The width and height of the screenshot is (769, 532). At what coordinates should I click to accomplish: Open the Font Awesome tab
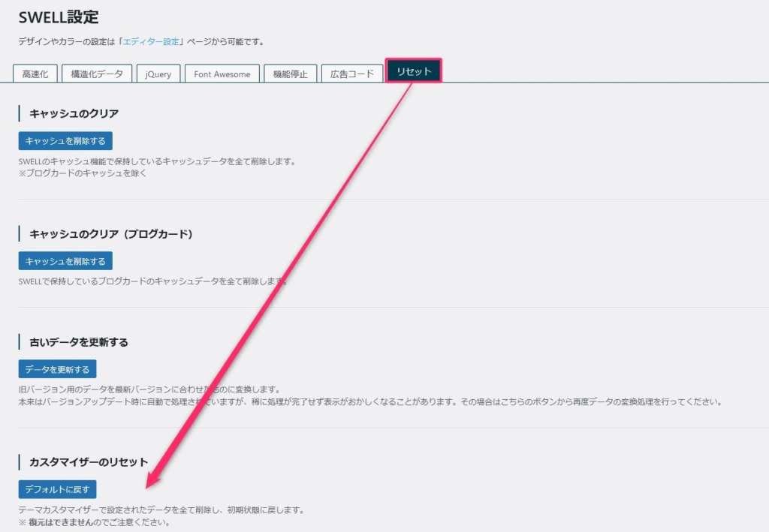tap(222, 74)
